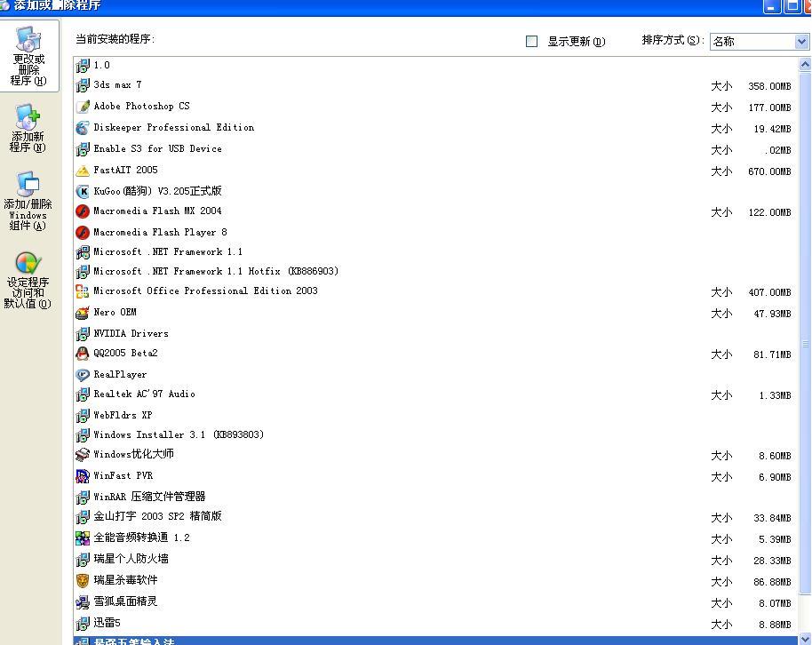Select Diskeeper Professional Edition entry
The image size is (812, 645).
coord(435,128)
